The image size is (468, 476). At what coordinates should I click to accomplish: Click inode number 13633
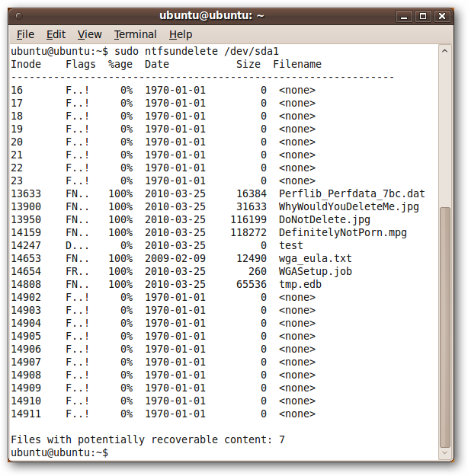pyautogui.click(x=26, y=193)
